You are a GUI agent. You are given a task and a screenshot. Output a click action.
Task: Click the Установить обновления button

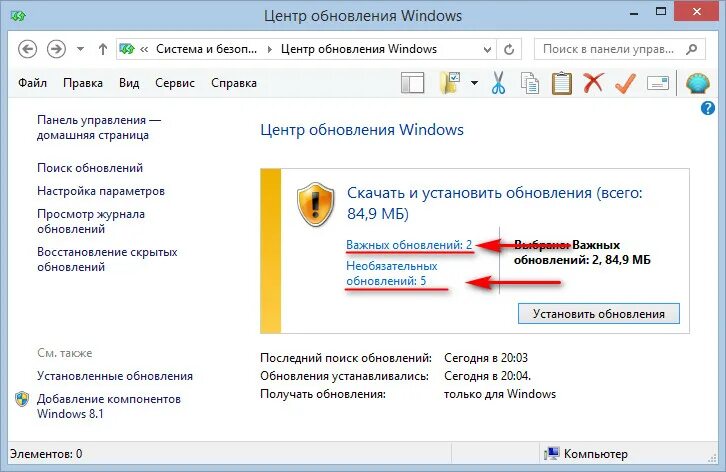click(x=599, y=314)
